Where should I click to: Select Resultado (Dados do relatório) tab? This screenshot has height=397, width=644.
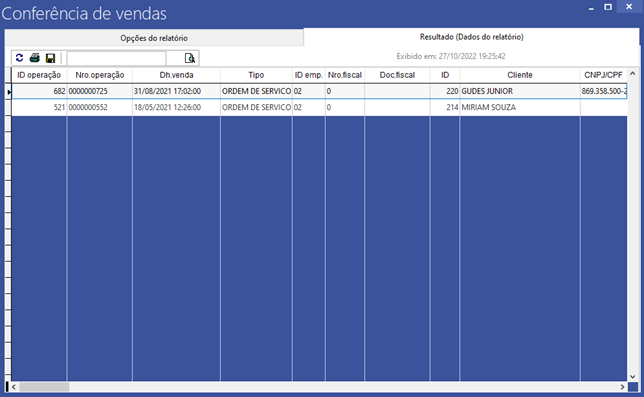(x=472, y=37)
